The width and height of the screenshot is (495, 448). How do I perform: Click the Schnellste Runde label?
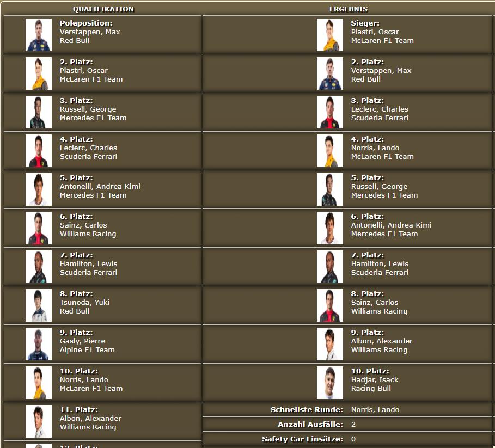pos(307,410)
